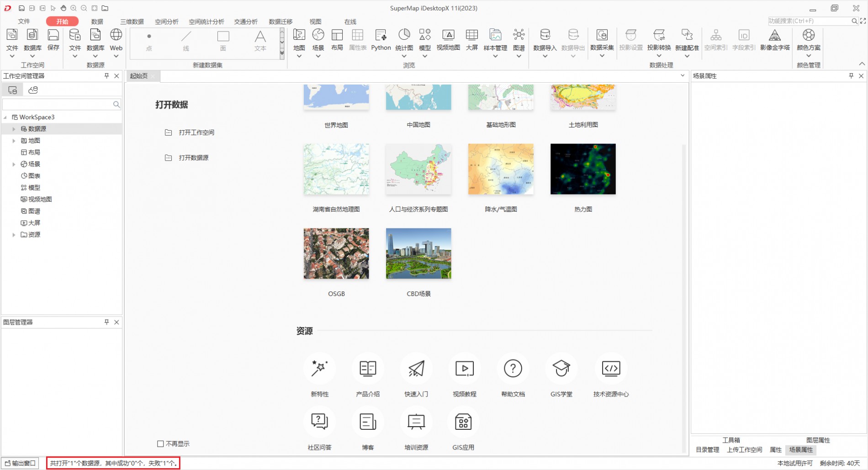Switch to the 三维数据 ribbon tab
868x470 pixels.
[x=132, y=21]
